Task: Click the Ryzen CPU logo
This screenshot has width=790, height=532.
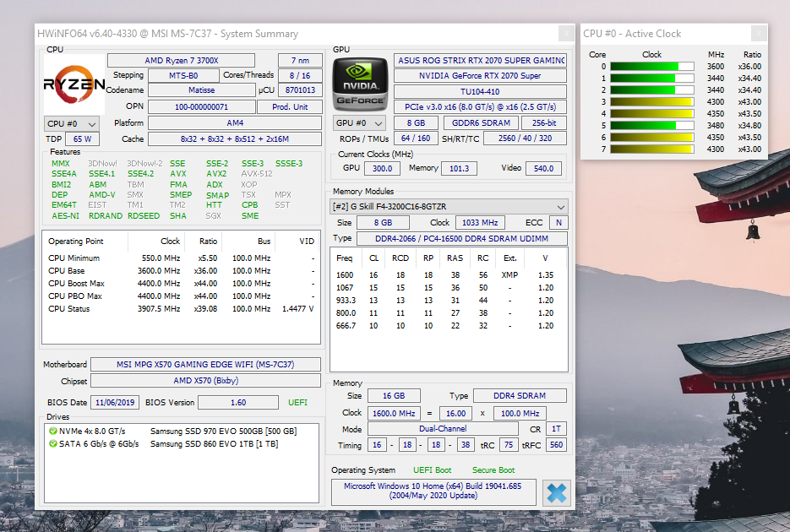Action: click(74, 84)
